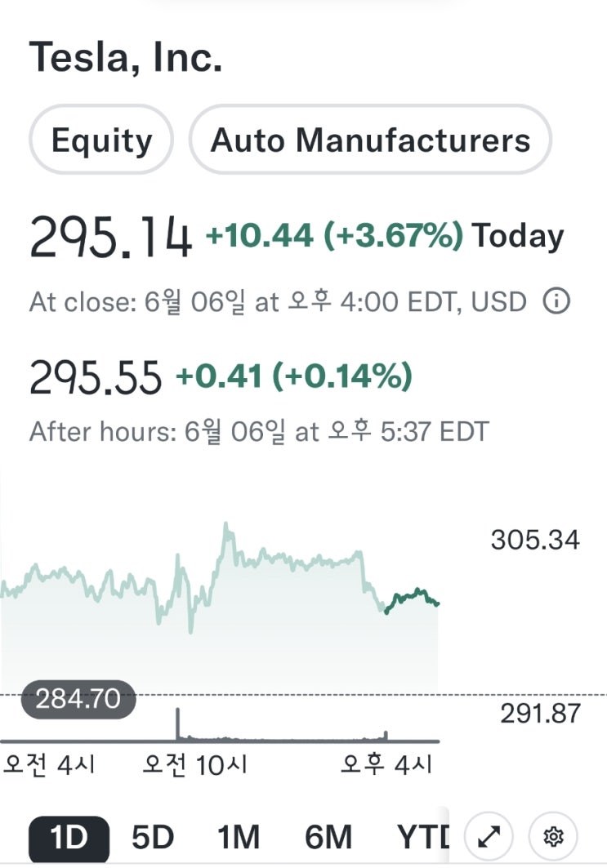The width and height of the screenshot is (607, 868).
Task: Click the volume spike bar at market open
Action: (x=178, y=723)
